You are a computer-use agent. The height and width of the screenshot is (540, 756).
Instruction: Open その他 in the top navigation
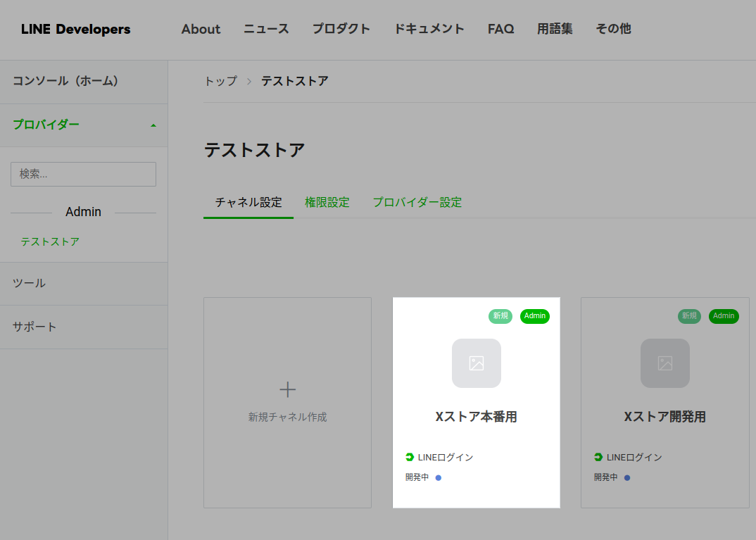[613, 29]
